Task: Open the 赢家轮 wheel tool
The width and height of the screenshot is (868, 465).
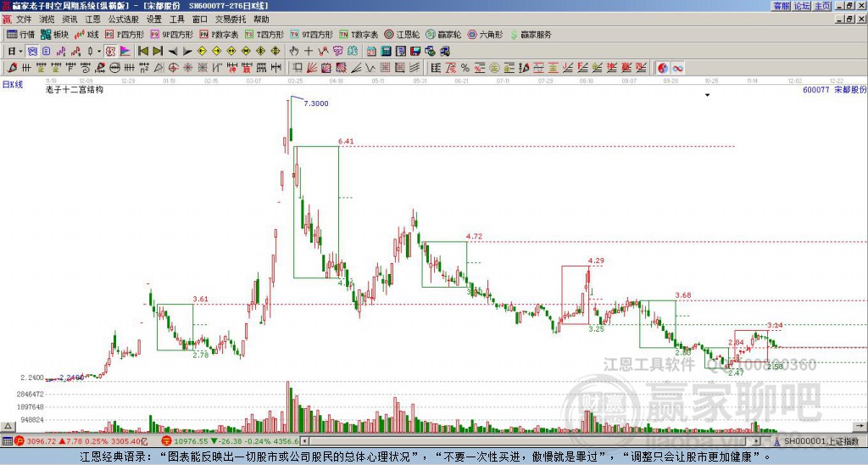Action: (x=443, y=34)
